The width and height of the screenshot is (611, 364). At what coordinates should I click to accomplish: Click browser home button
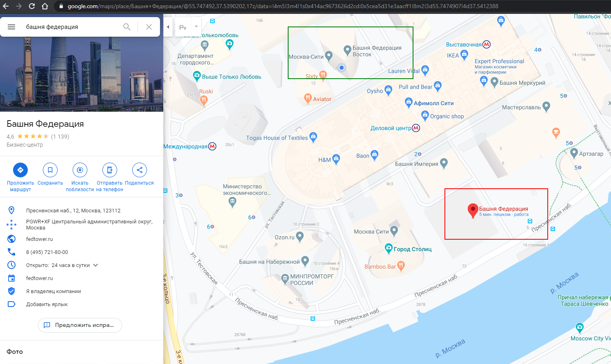(45, 6)
